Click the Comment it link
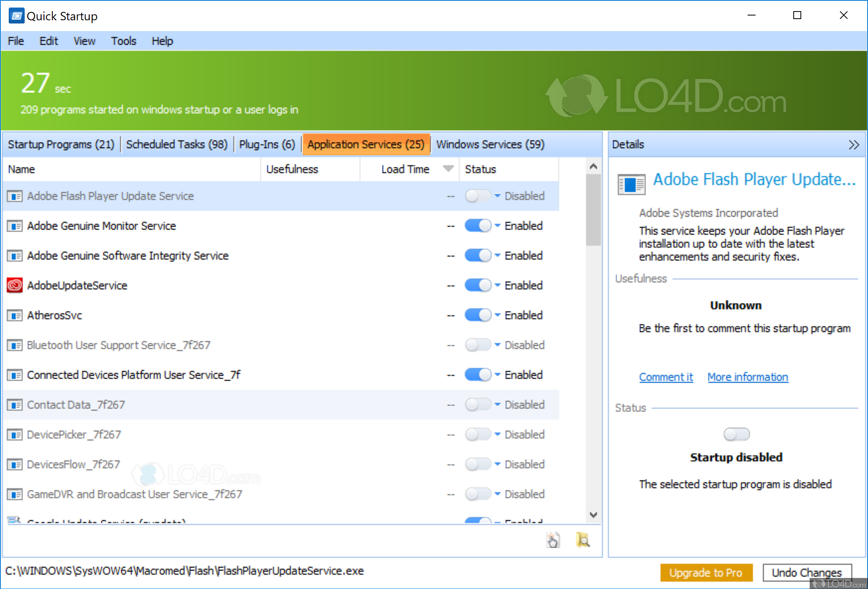868x589 pixels. [x=666, y=377]
